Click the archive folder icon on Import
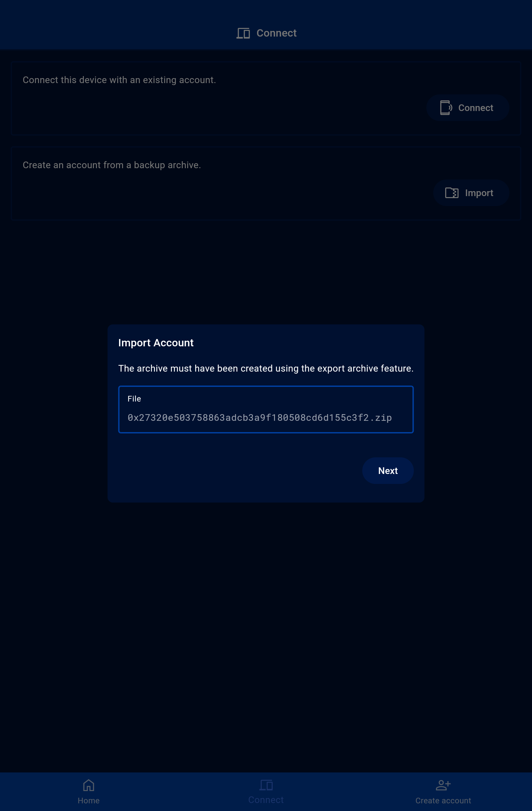This screenshot has height=811, width=532. pos(452,193)
